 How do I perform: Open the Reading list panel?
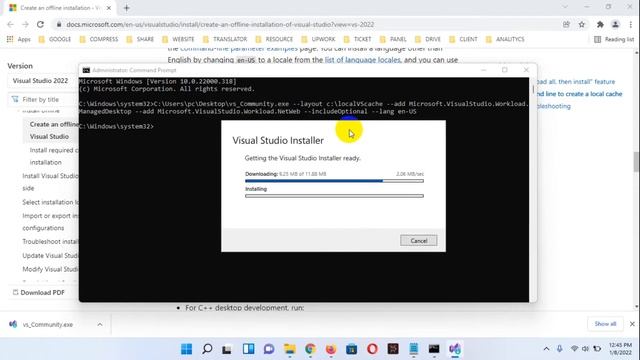[x=614, y=39]
